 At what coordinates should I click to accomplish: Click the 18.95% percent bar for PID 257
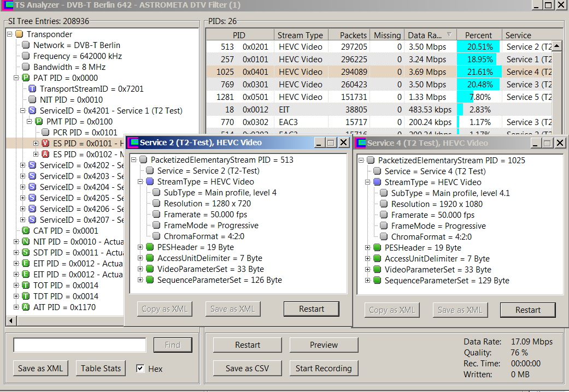[x=478, y=59]
